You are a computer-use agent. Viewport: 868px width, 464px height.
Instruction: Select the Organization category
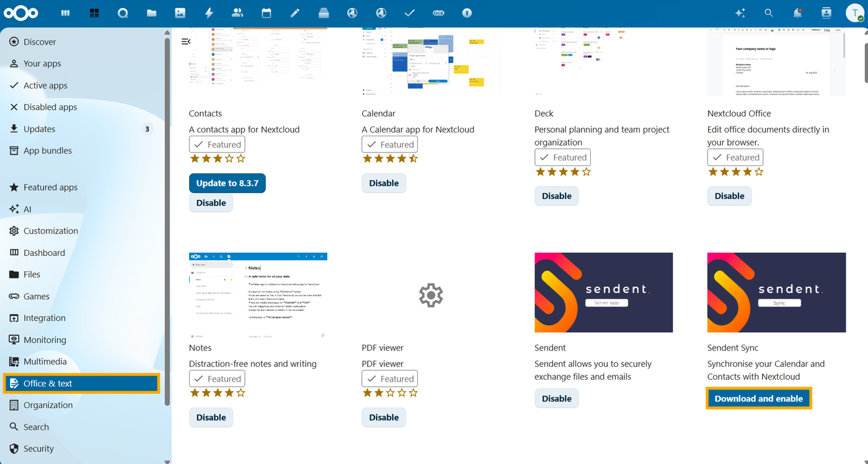click(x=82, y=405)
